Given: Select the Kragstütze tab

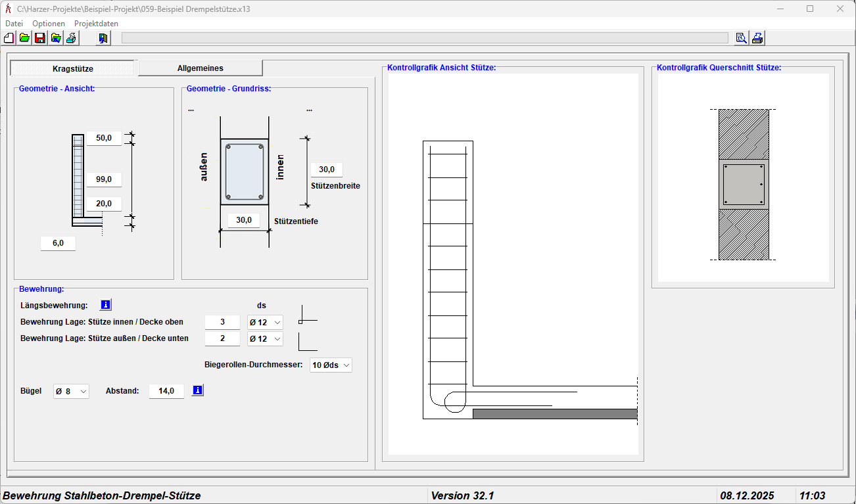Looking at the screenshot, I should pyautogui.click(x=72, y=68).
